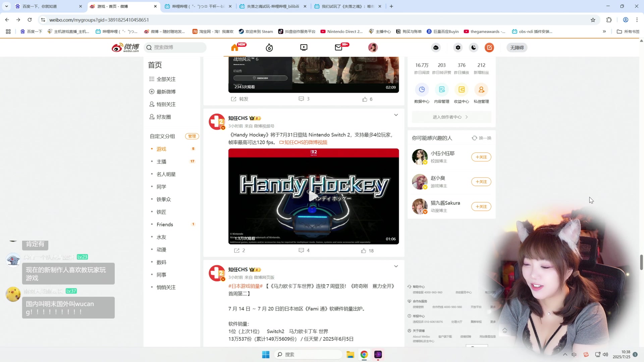Open 欢迎来到 Steam bookmark
The image size is (644, 362).
[x=256, y=32]
